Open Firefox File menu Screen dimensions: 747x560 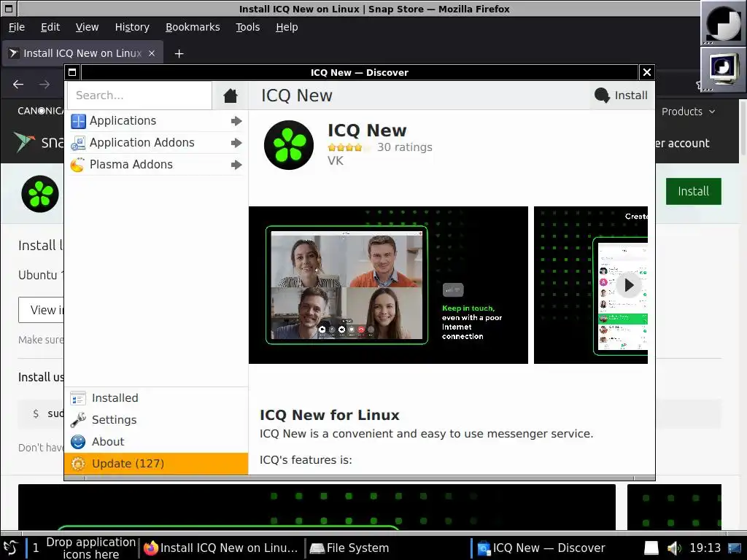17,27
